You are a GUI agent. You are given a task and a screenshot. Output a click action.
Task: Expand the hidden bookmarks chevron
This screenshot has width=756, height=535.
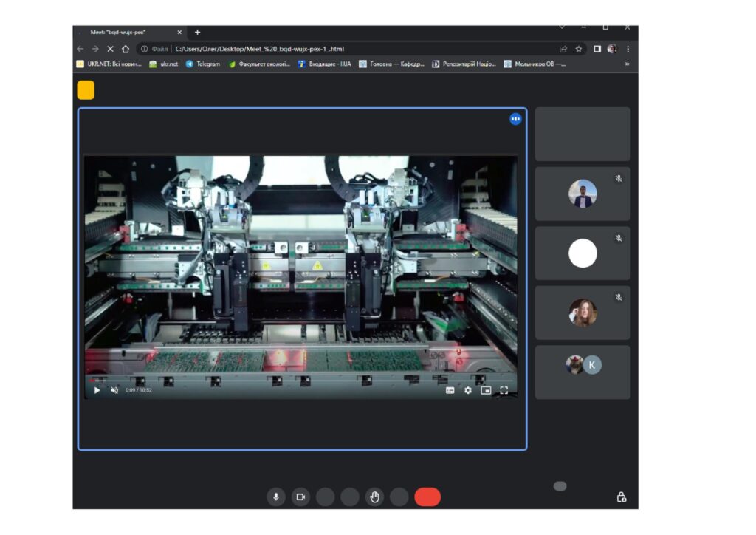tap(627, 64)
